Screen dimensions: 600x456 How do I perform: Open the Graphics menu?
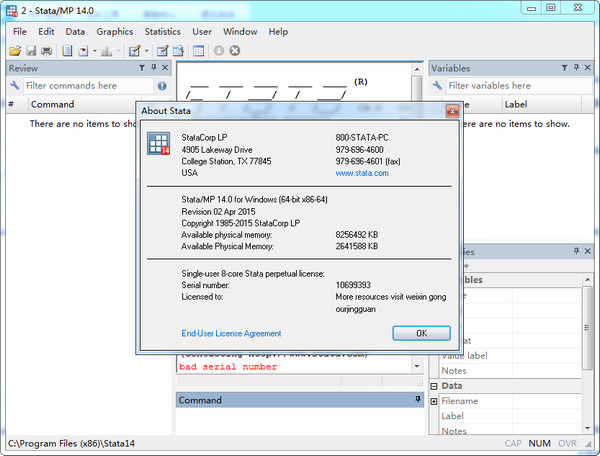(x=114, y=31)
